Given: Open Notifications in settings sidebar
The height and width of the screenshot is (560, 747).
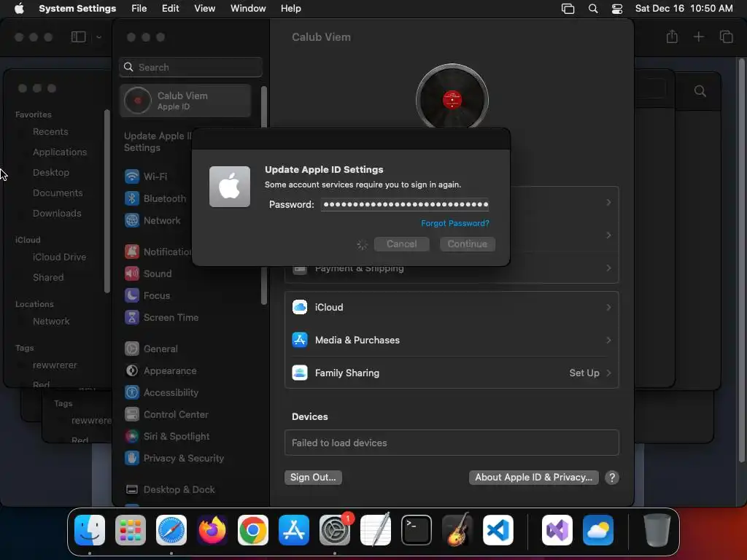Looking at the screenshot, I should tap(158, 252).
